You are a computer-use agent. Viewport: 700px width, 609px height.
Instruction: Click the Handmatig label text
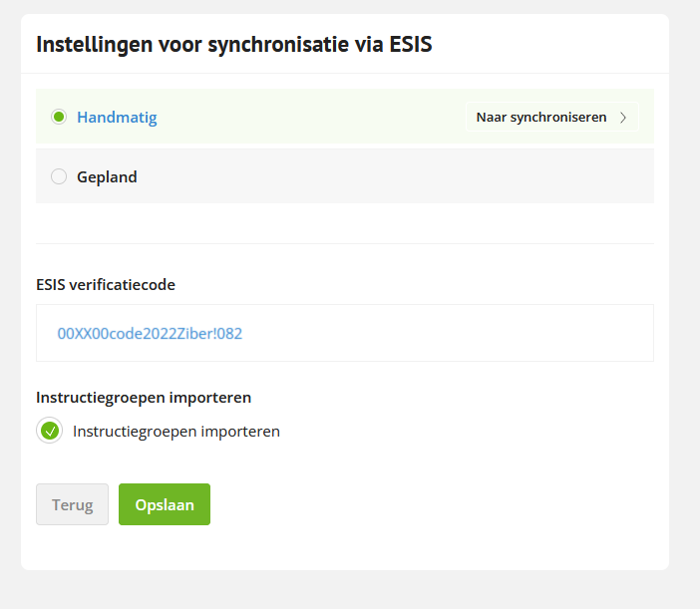[117, 118]
